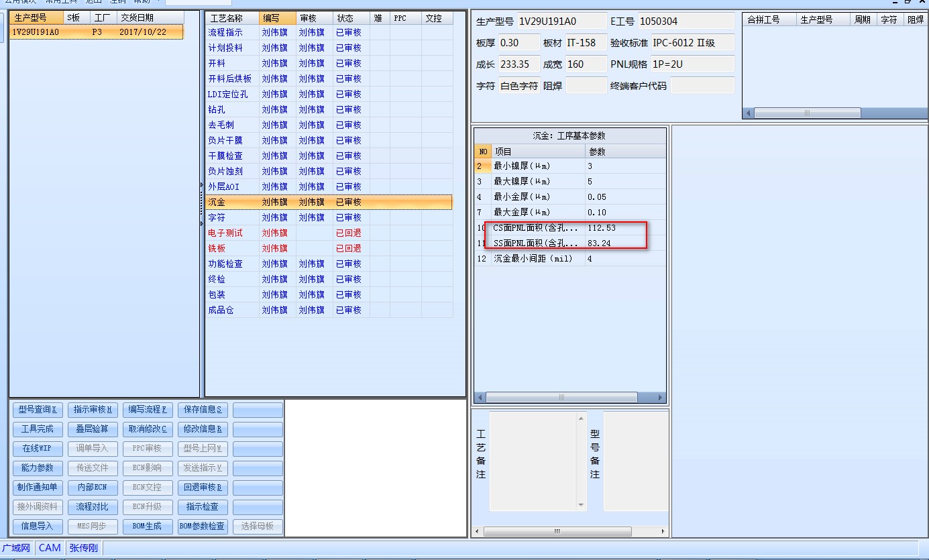Viewport: 929px width, 560px height.
Task: Select the 钻孔 process row
Action: (329, 110)
